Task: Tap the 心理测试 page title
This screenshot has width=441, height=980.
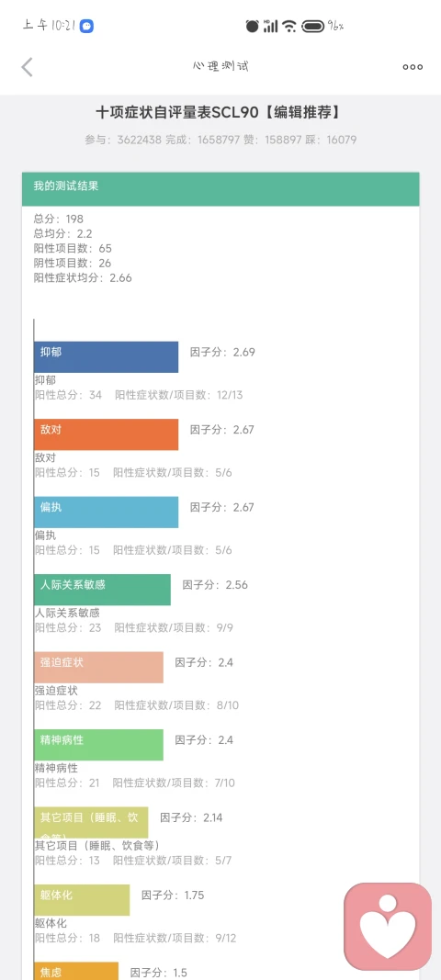Action: tap(220, 66)
